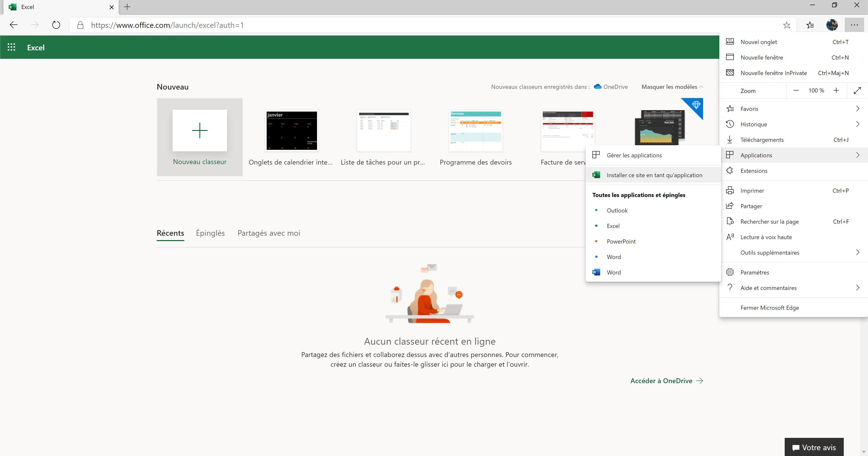The width and height of the screenshot is (868, 456).
Task: Increase zoom with the plus button
Action: [836, 90]
